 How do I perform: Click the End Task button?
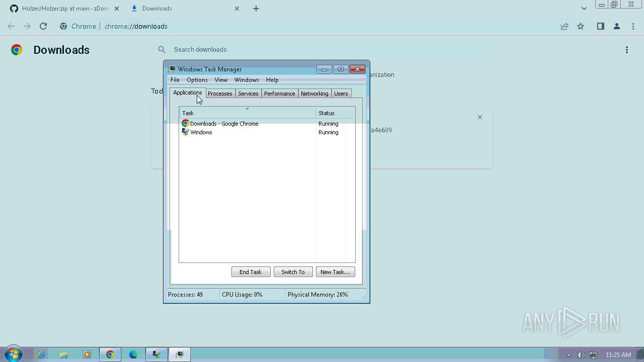coord(251,272)
